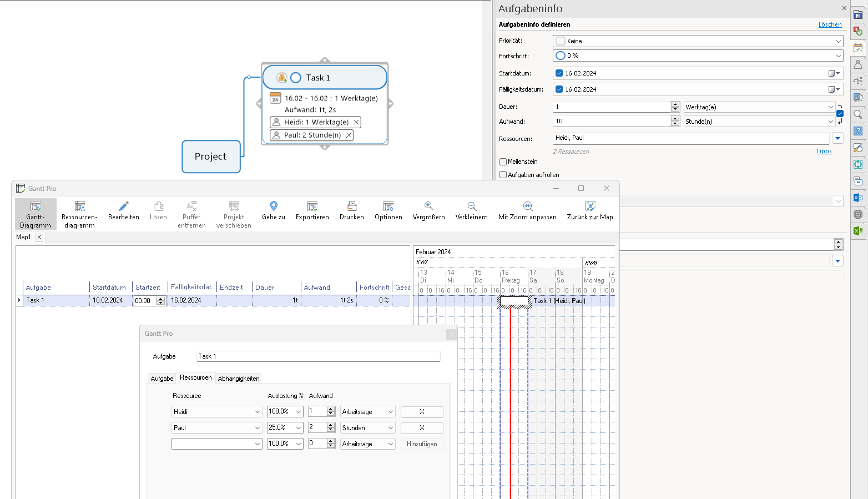Select the Bearbeiten pencil tool

[x=124, y=211]
